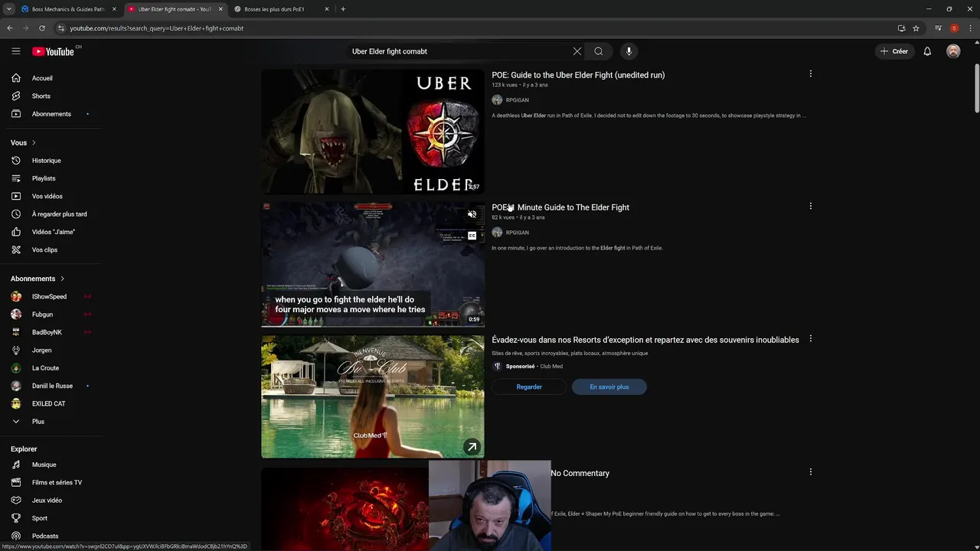
Task: Open Uber Elder guide video thumbnail
Action: 373,132
